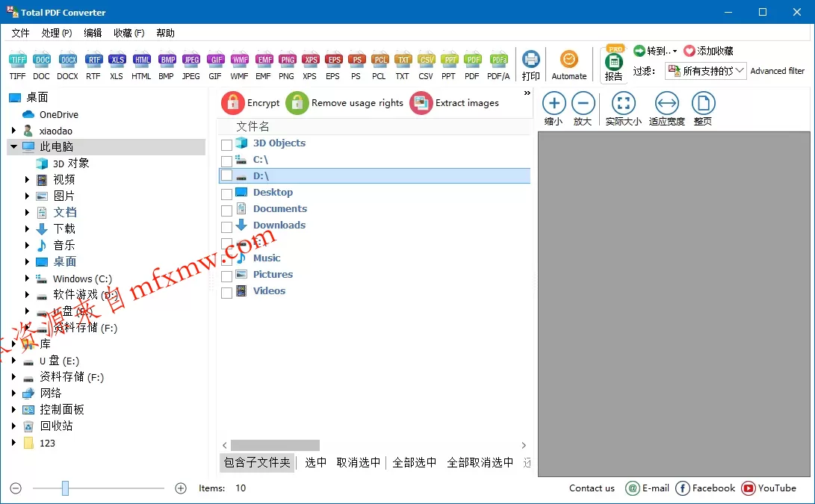815x504 pixels.
Task: Expand the 网络 tree node
Action: click(x=14, y=393)
